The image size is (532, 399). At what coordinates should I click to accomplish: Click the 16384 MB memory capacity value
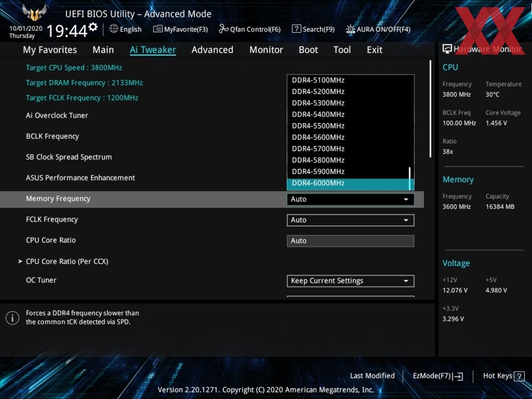point(500,207)
